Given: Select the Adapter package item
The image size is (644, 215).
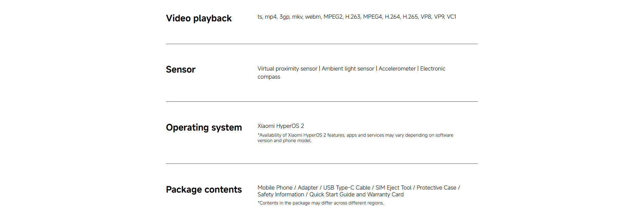Looking at the screenshot, I should click(308, 188).
